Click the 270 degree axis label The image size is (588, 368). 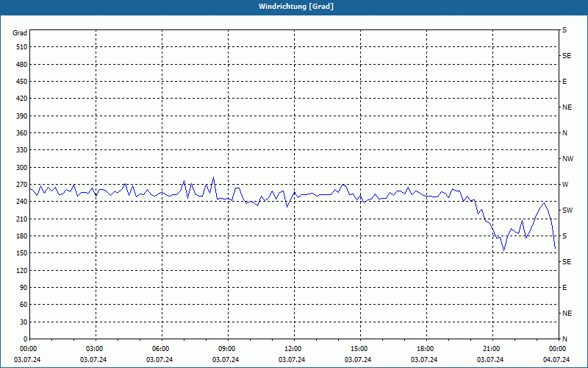(x=21, y=185)
